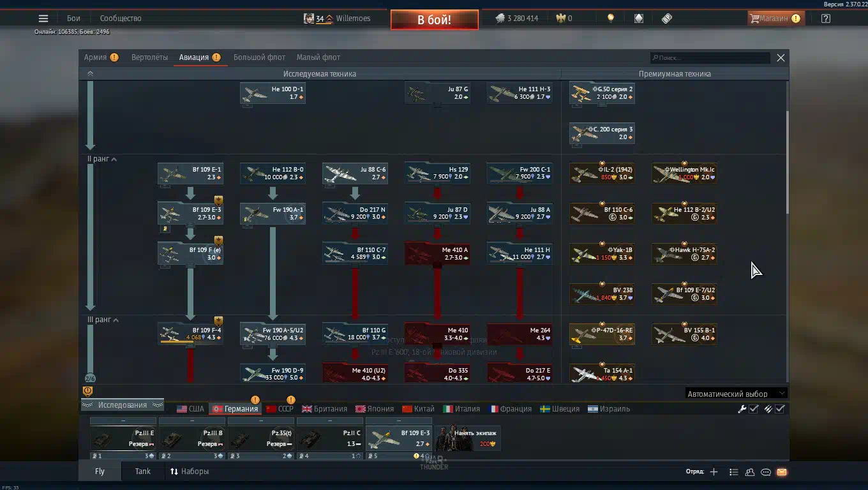Screen dimensions: 868x490
Task: Select the Bf 109 E-3 crew slot
Action: point(399,438)
